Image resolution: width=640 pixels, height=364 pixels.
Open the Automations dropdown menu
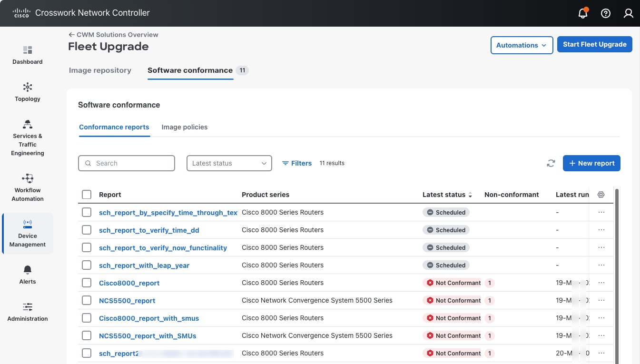pos(522,45)
